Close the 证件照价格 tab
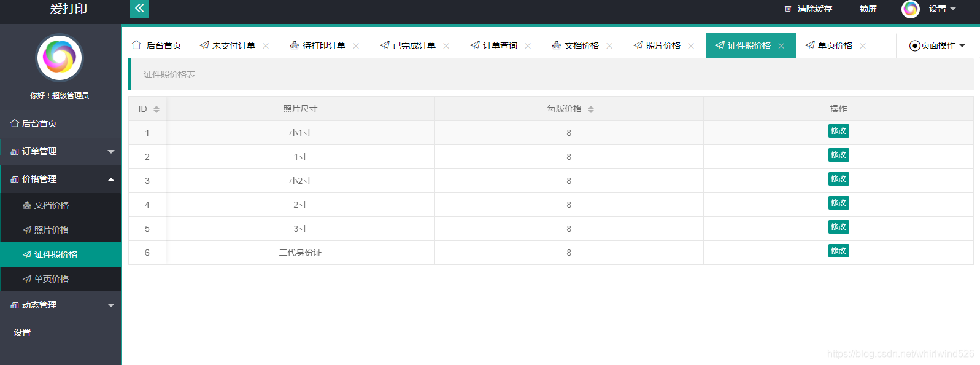 pyautogui.click(x=781, y=46)
